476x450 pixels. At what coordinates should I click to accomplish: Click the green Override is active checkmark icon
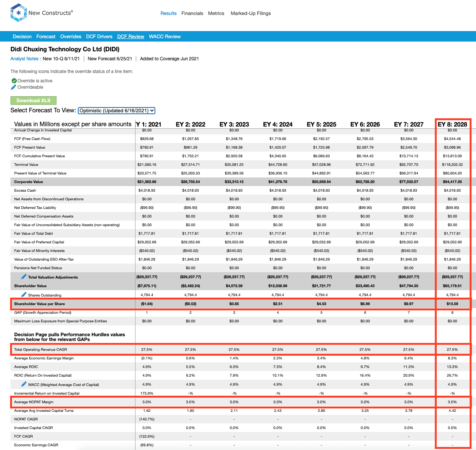pyautogui.click(x=14, y=81)
